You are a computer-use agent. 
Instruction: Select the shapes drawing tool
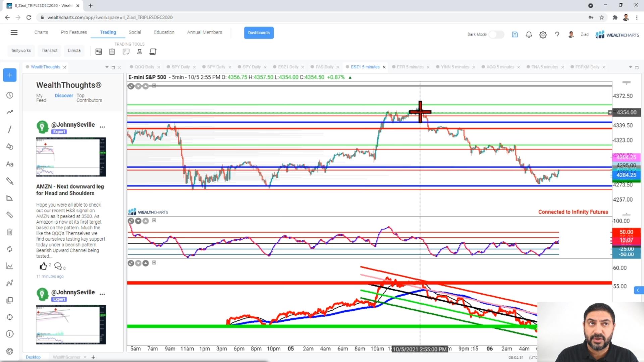10,147
